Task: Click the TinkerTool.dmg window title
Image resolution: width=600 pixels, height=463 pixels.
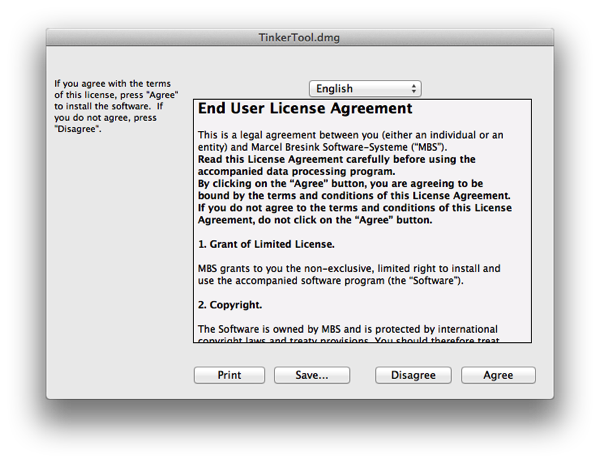Action: pos(299,37)
